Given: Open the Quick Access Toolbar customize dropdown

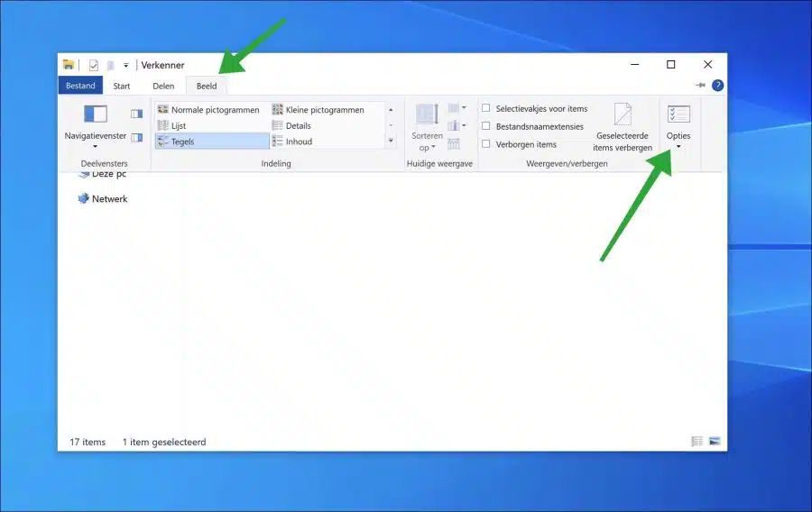Looking at the screenshot, I should [x=125, y=65].
